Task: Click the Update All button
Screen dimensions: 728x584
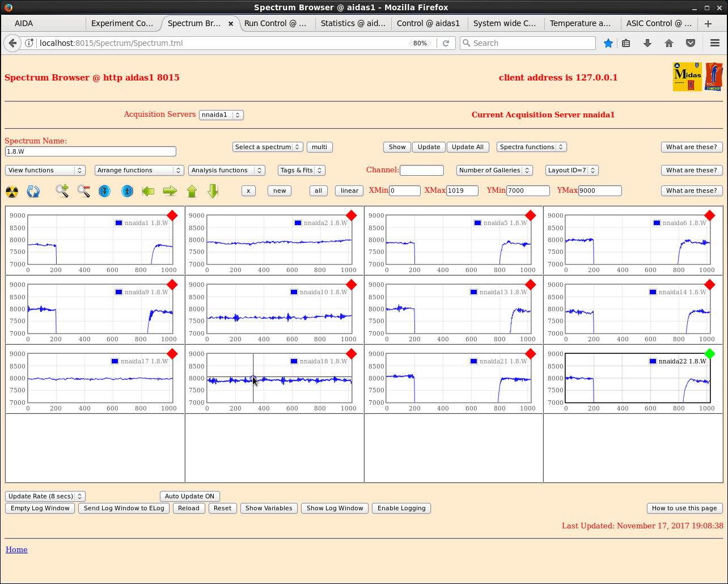Action: [x=468, y=147]
